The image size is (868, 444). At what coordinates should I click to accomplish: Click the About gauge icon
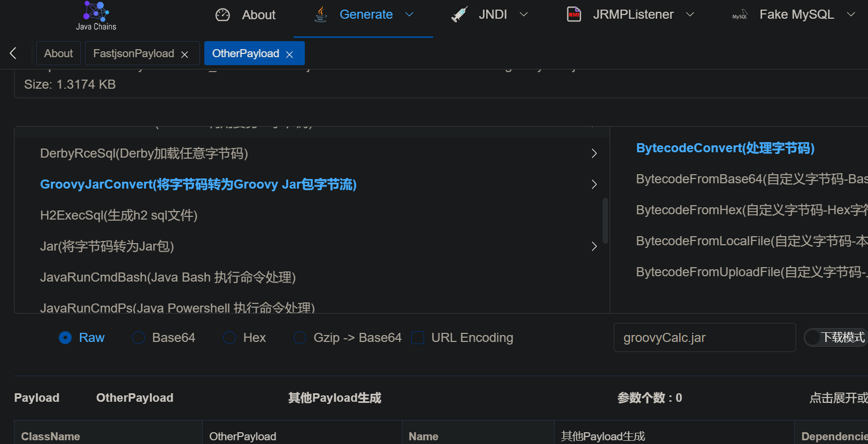tap(222, 15)
